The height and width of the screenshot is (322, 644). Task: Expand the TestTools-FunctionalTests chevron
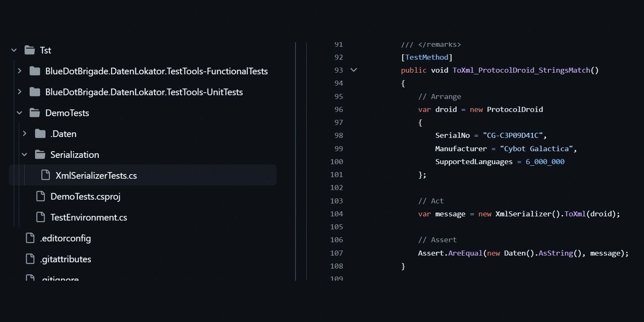(x=19, y=71)
